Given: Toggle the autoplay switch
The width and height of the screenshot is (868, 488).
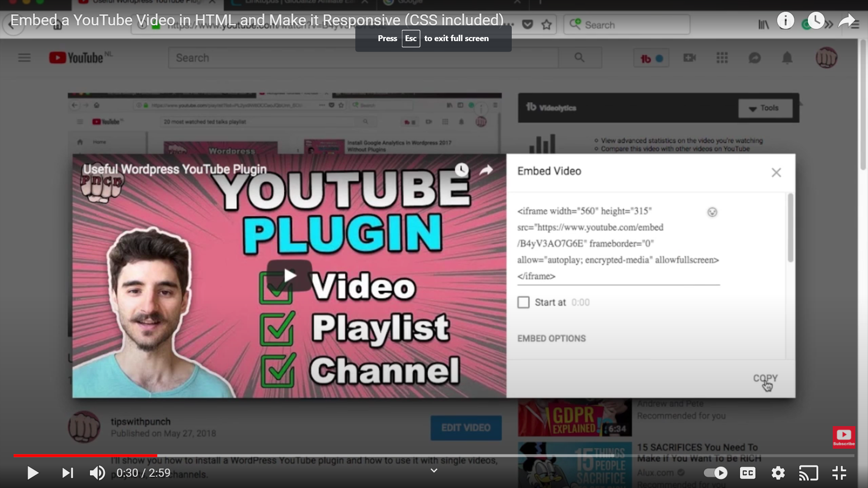Looking at the screenshot, I should tap(716, 473).
